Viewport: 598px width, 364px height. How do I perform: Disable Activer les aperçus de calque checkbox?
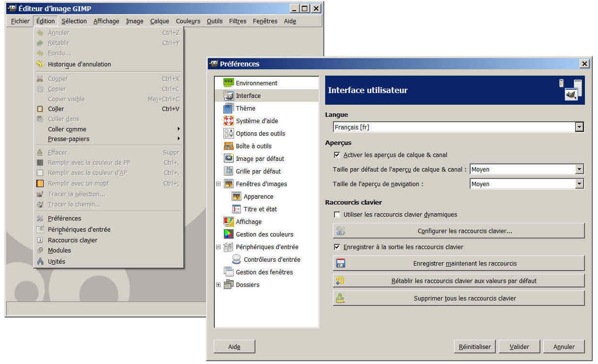337,155
